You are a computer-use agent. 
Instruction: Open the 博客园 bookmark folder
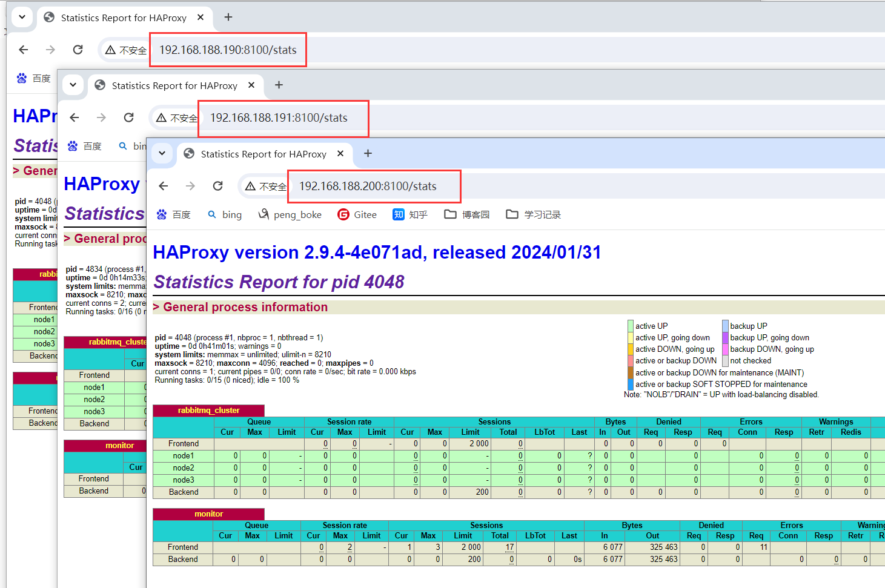(x=467, y=214)
